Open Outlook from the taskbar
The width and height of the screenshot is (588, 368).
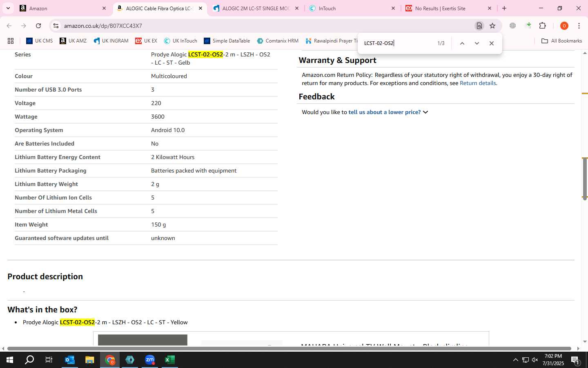[70, 360]
